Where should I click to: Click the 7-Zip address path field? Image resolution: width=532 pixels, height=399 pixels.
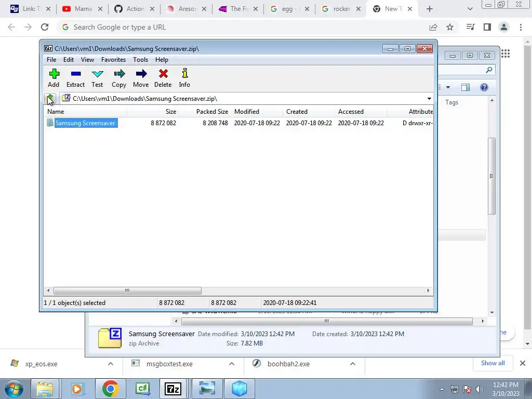click(x=243, y=99)
